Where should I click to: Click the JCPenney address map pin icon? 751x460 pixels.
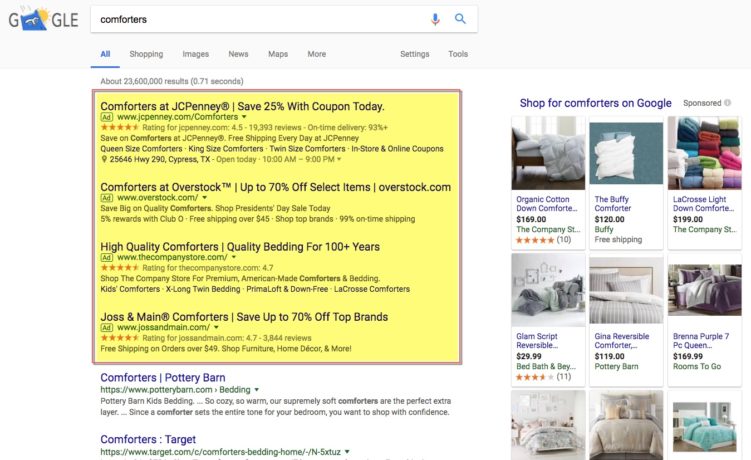[104, 159]
